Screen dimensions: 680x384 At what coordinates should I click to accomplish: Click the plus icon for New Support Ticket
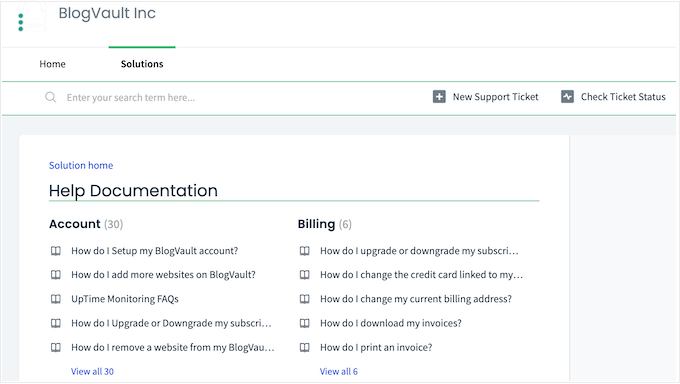pos(439,96)
